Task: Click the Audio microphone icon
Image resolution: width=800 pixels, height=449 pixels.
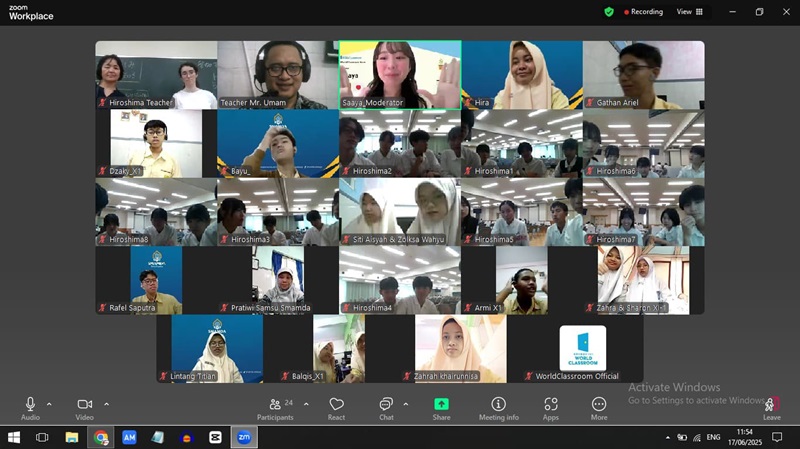Action: (30, 404)
